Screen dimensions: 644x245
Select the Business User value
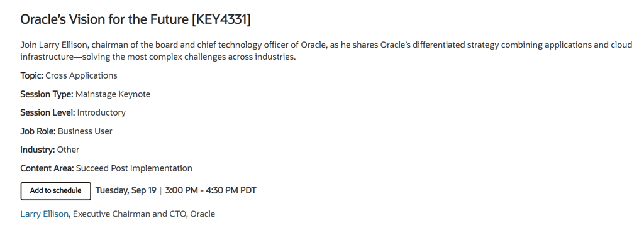pos(85,131)
